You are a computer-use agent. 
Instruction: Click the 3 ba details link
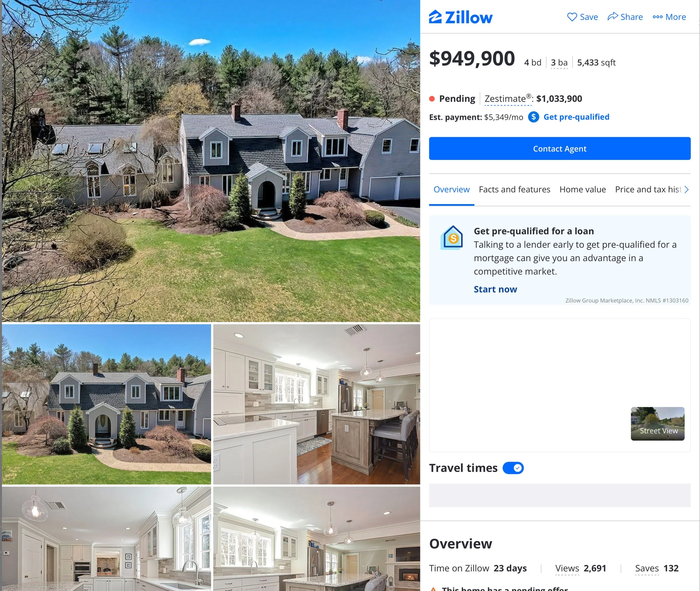pos(559,63)
